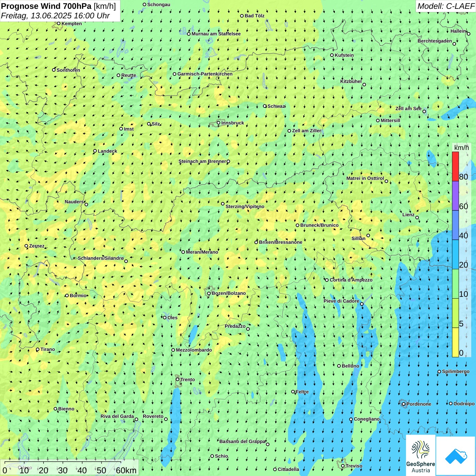Click the 'Matrei in Osttirol' label
The height and width of the screenshot is (476, 476).
(x=365, y=178)
